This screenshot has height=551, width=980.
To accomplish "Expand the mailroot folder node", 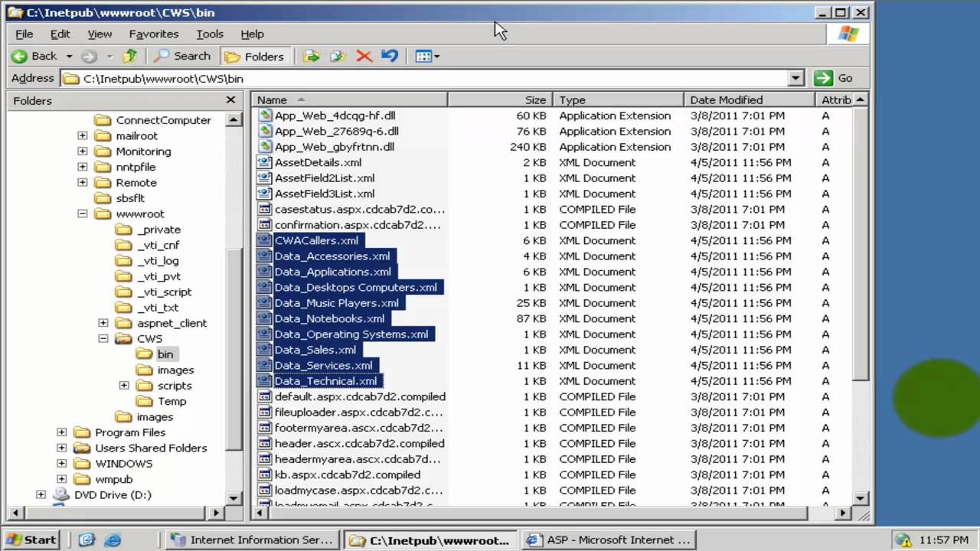I will coord(83,136).
